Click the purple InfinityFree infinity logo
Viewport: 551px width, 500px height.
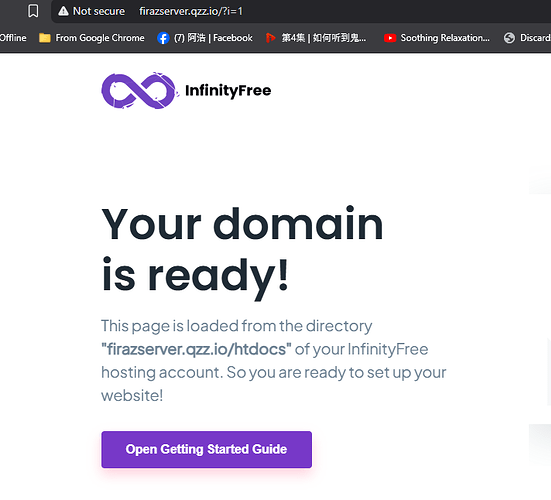[x=139, y=91]
